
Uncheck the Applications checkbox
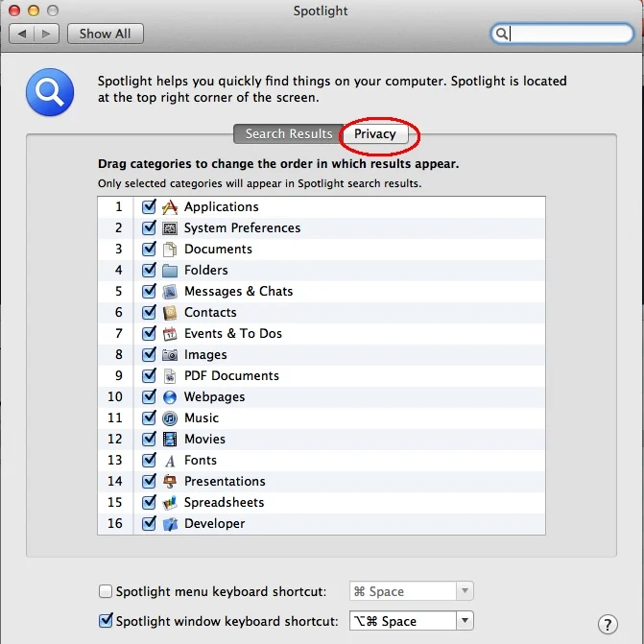pyautogui.click(x=149, y=206)
